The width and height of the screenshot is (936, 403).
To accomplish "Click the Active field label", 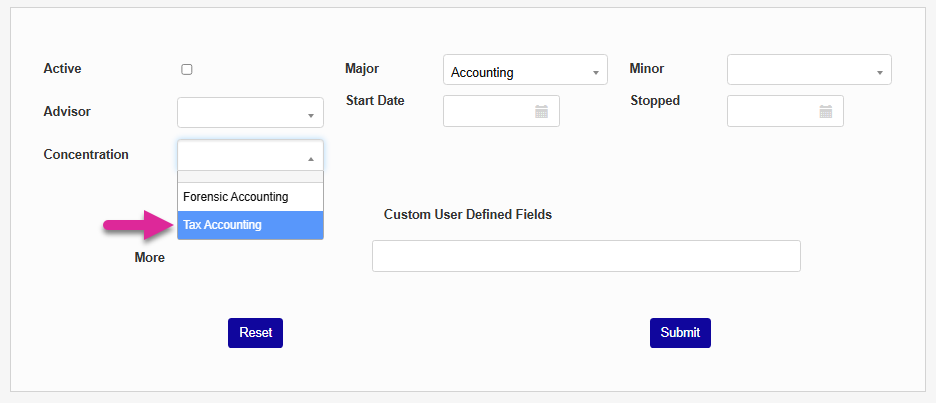I will tap(63, 69).
